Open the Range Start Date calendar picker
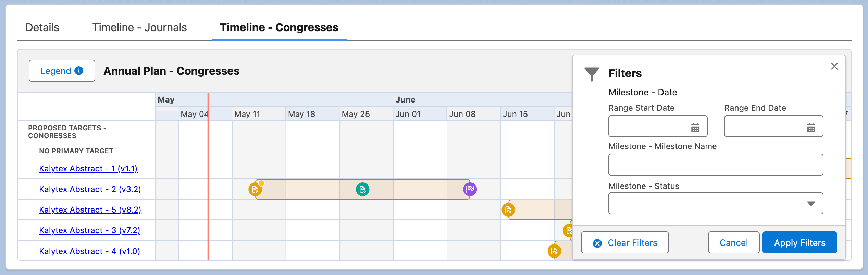Screen dimensions: 868x275 click(695, 128)
